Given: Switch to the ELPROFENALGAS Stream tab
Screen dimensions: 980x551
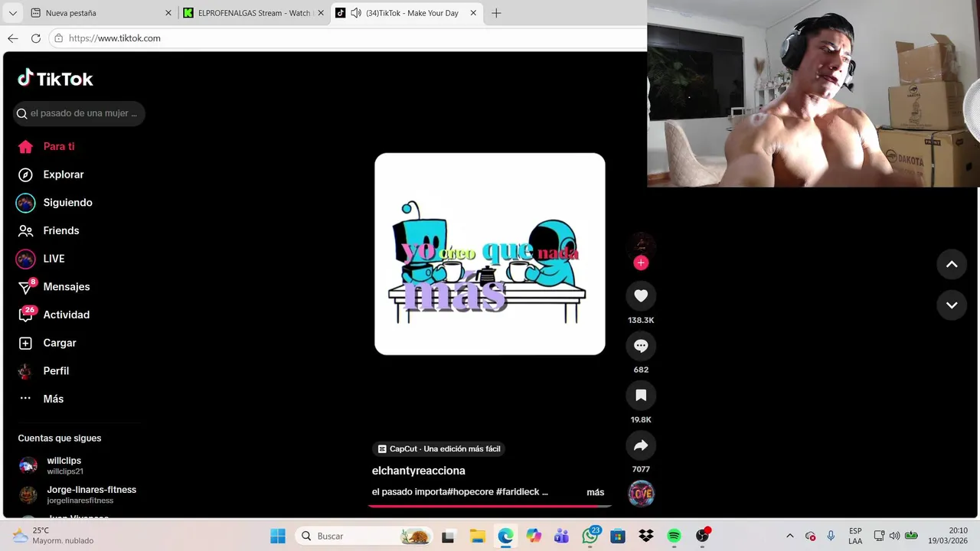Looking at the screenshot, I should click(x=253, y=13).
